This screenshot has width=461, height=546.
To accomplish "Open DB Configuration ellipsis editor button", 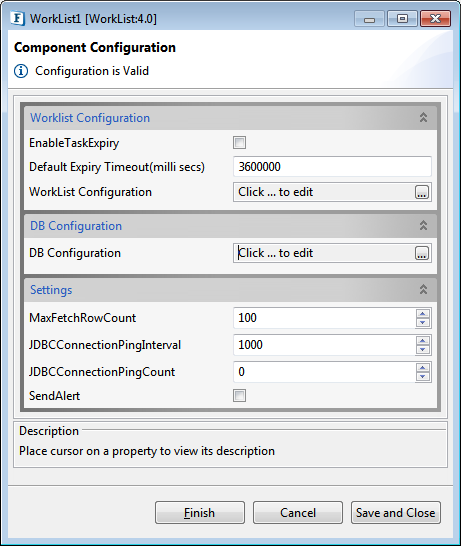I will (x=422, y=253).
